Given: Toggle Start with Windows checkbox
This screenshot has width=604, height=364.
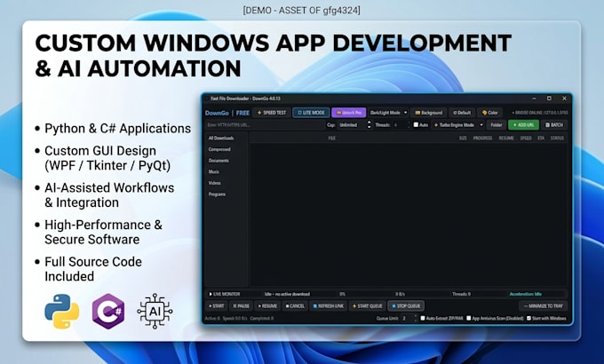Looking at the screenshot, I should pyautogui.click(x=528, y=318).
